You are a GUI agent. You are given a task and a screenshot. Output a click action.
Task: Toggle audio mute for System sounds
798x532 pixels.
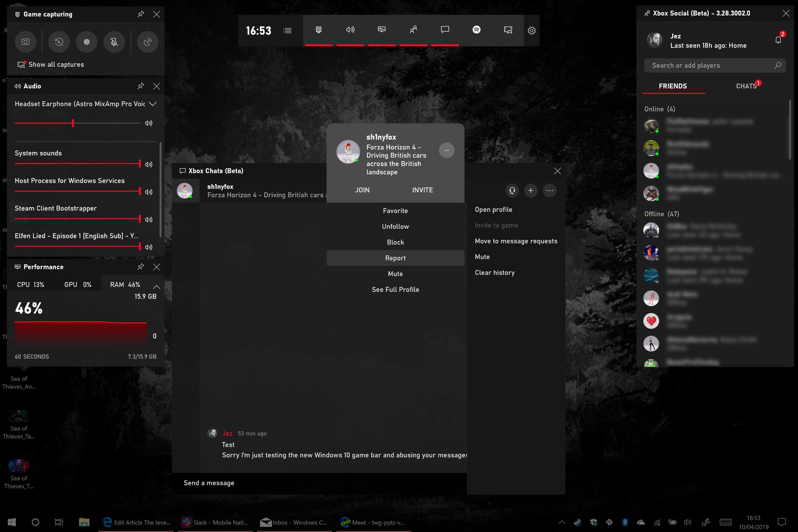point(149,164)
